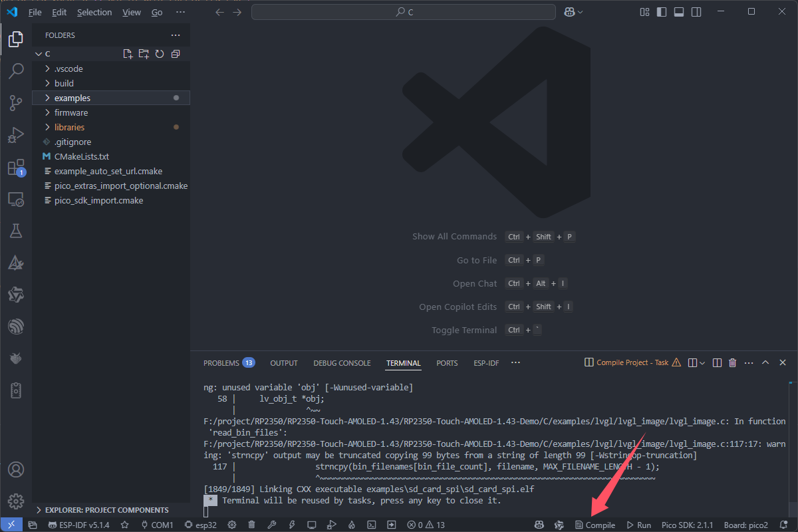798x532 pixels.
Task: Open the Run and Debug view
Action: tap(16, 135)
